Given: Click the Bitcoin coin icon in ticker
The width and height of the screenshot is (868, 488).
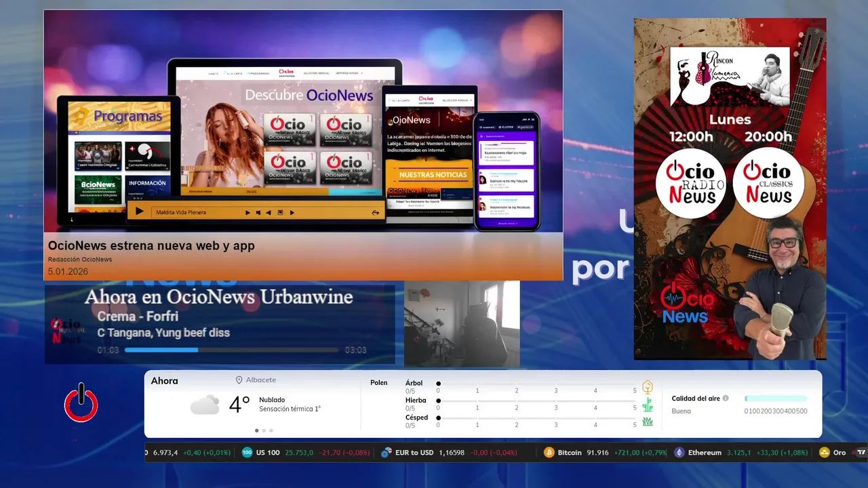Looking at the screenshot, I should tap(549, 453).
